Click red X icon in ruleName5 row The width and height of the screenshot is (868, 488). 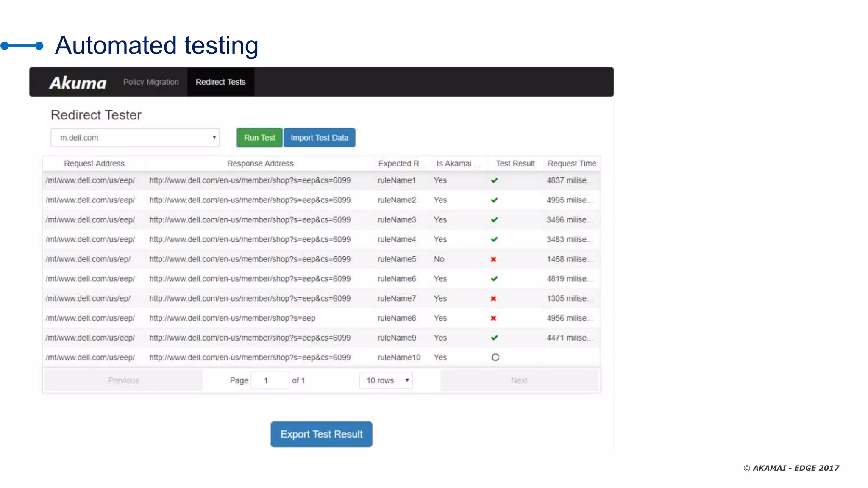[x=493, y=259]
